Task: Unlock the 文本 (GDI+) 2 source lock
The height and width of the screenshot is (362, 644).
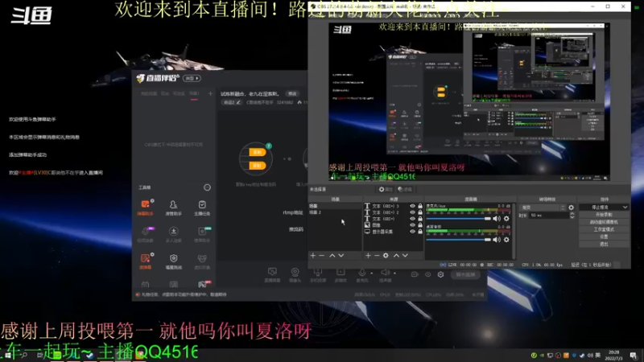Action: 420,212
